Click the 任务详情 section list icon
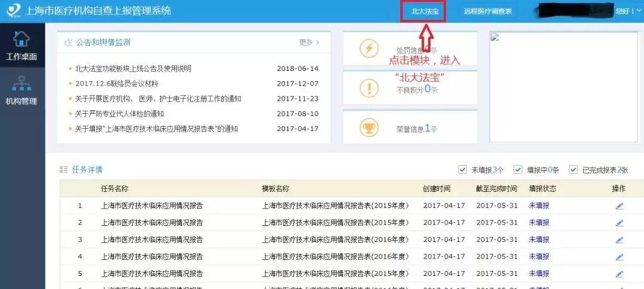 click(x=64, y=170)
